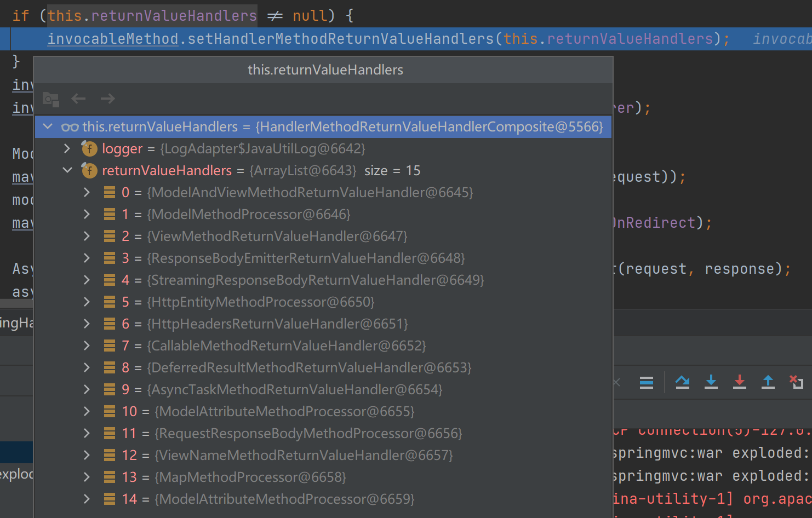Click the Step Out arrow icon

point(768,382)
